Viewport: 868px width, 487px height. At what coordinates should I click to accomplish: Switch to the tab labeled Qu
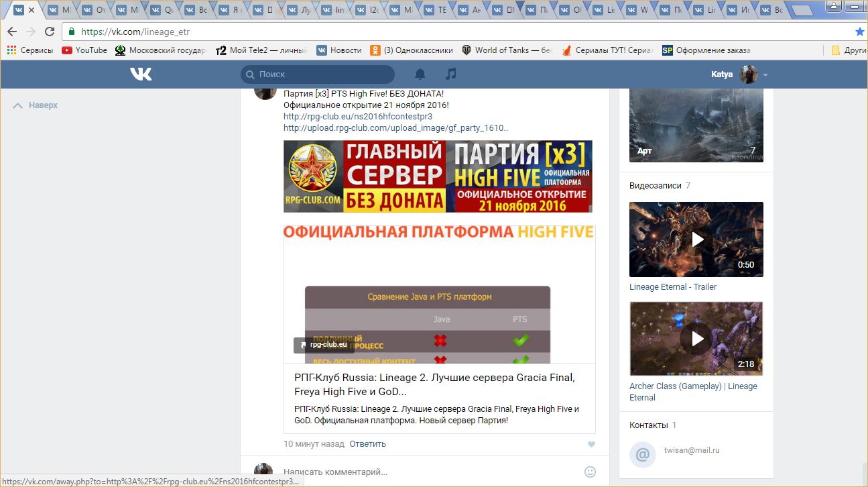point(164,10)
